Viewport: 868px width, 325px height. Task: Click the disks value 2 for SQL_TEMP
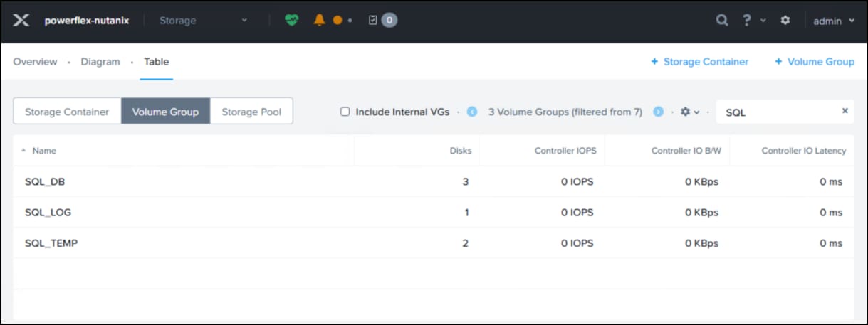(x=466, y=243)
